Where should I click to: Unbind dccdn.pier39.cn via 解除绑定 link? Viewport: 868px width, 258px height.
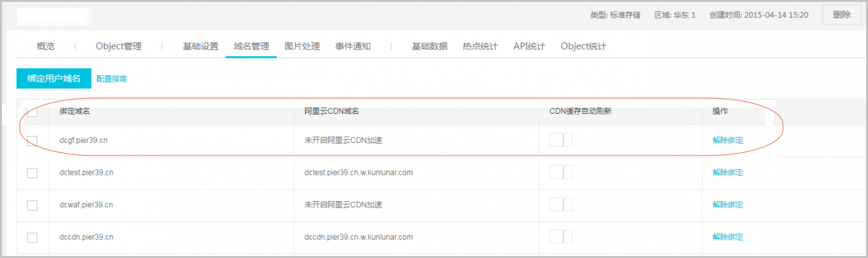pyautogui.click(x=728, y=237)
